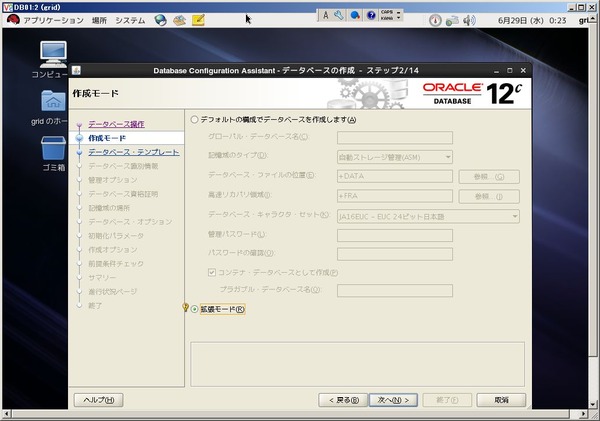Click the password confirmation field
600x421 pixels.
pyautogui.click(x=395, y=254)
